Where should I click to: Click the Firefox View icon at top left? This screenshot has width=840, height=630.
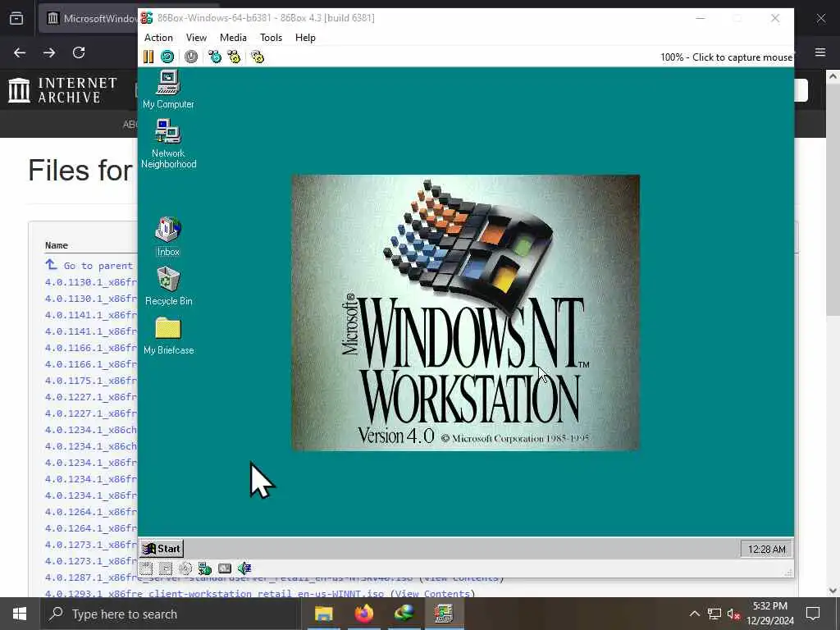pyautogui.click(x=16, y=18)
